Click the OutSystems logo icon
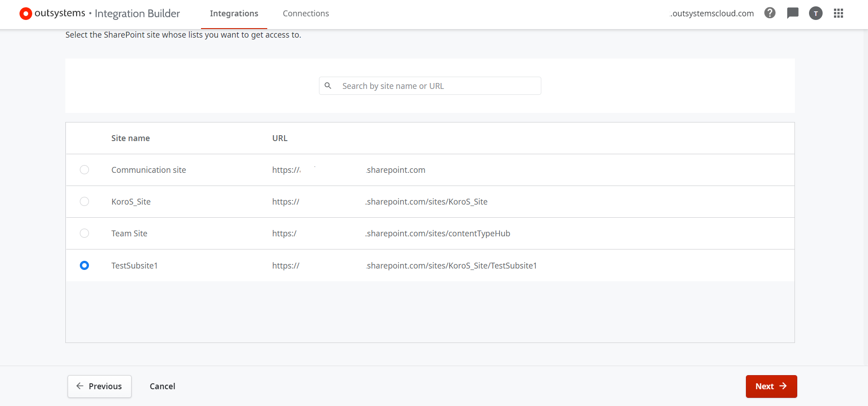868x406 pixels. point(26,14)
